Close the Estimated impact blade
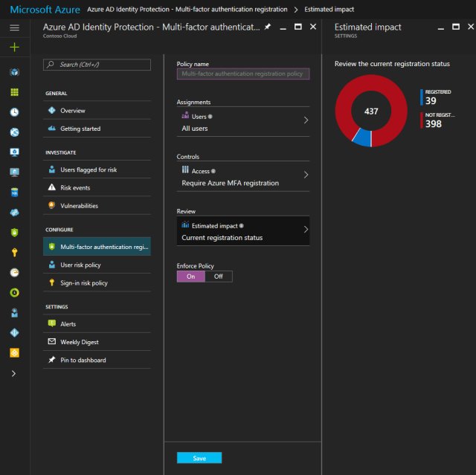This screenshot has width=476, height=475. [471, 27]
